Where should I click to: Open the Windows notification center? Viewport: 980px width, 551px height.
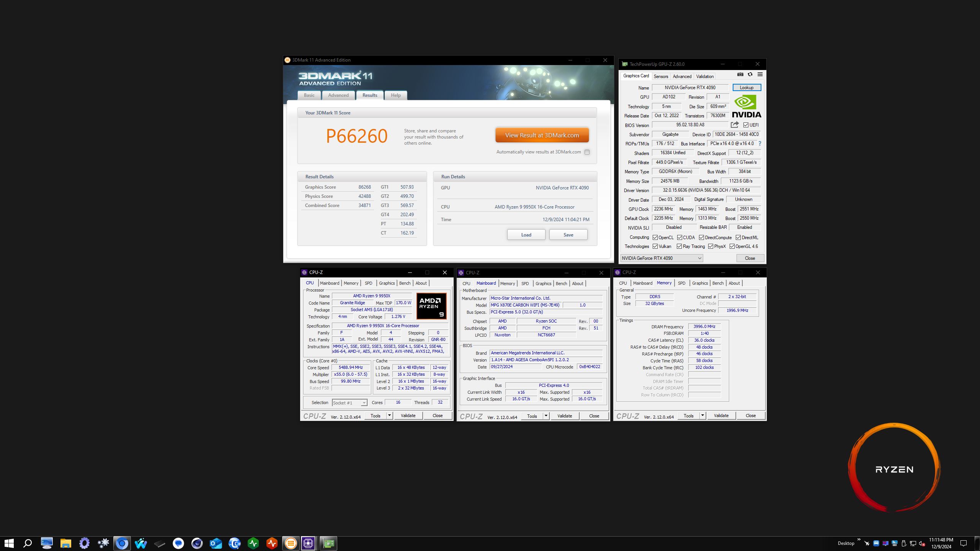point(964,543)
